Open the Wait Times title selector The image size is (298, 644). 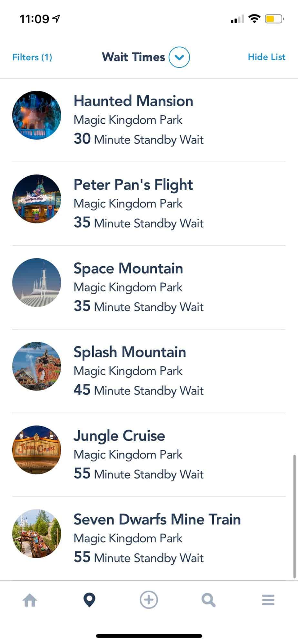(x=134, y=57)
